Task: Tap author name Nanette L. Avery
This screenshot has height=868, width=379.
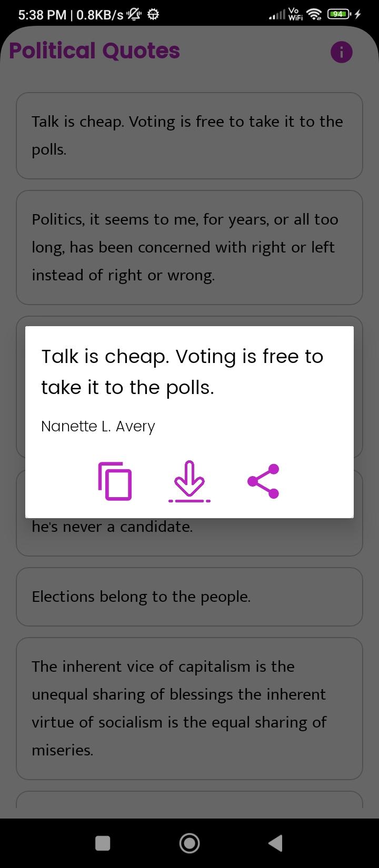Action: [98, 426]
